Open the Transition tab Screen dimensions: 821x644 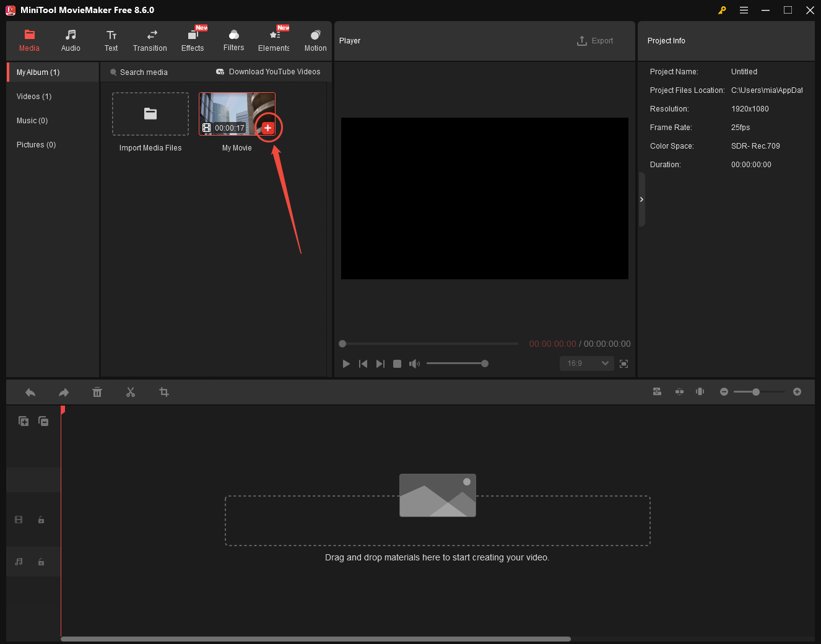[x=150, y=41]
